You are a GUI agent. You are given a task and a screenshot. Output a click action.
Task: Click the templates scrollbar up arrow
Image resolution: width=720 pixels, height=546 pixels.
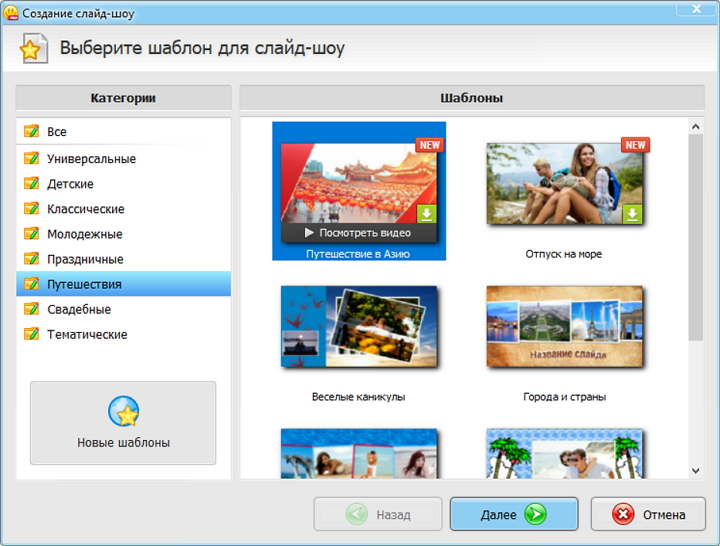(x=696, y=126)
